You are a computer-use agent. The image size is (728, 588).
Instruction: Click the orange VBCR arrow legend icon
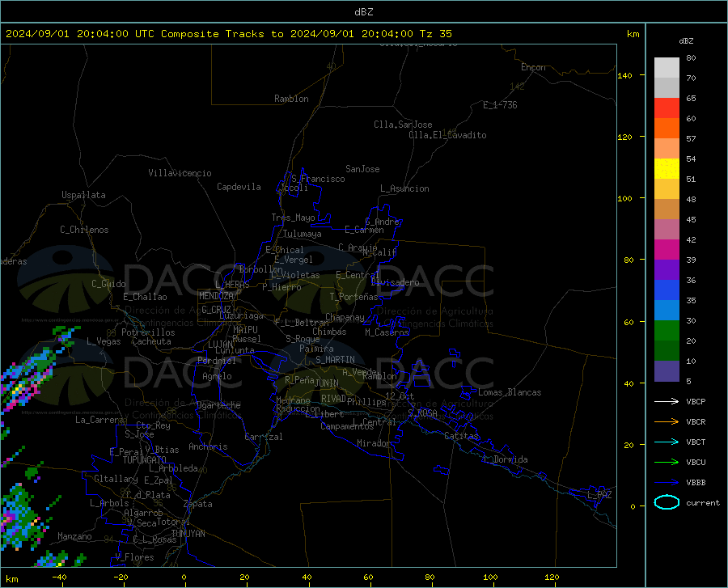click(667, 421)
